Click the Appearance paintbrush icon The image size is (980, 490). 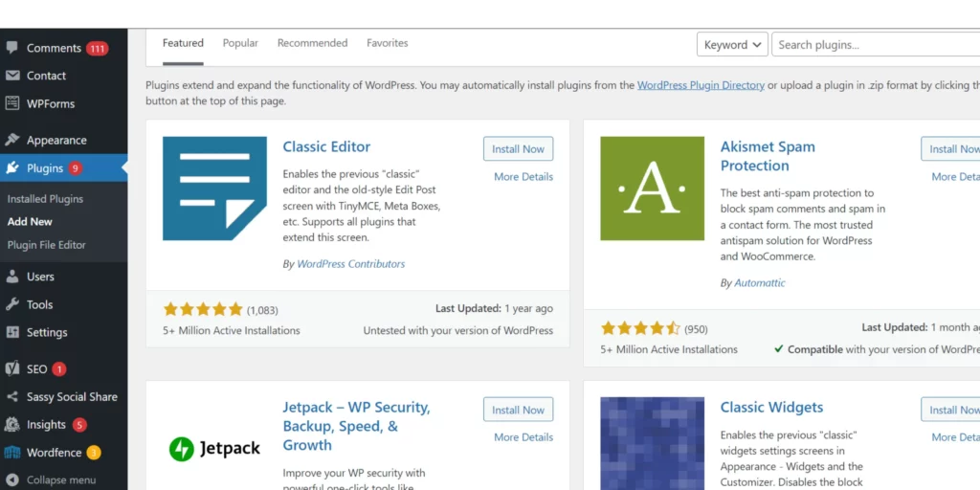coord(11,140)
